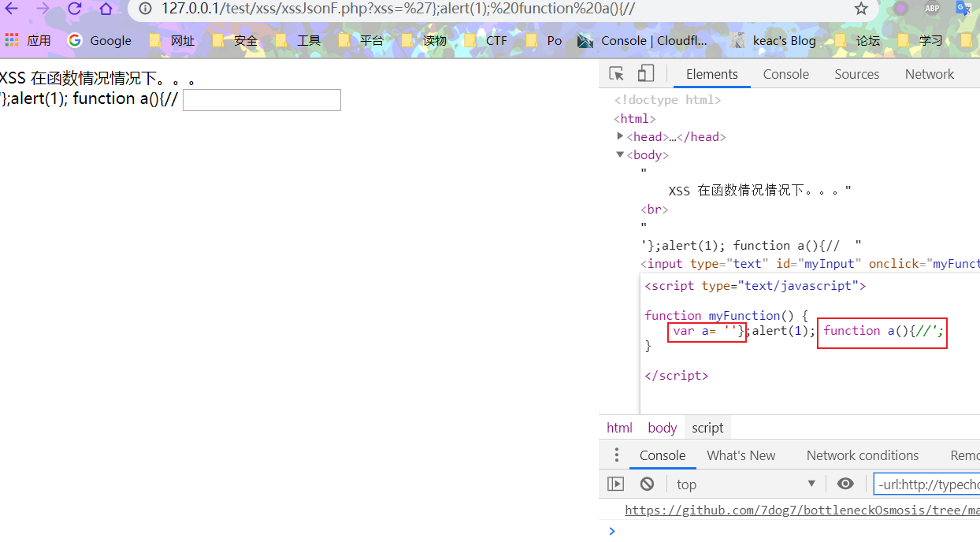Click the script breadcrumb
980x542 pixels.
pos(707,428)
